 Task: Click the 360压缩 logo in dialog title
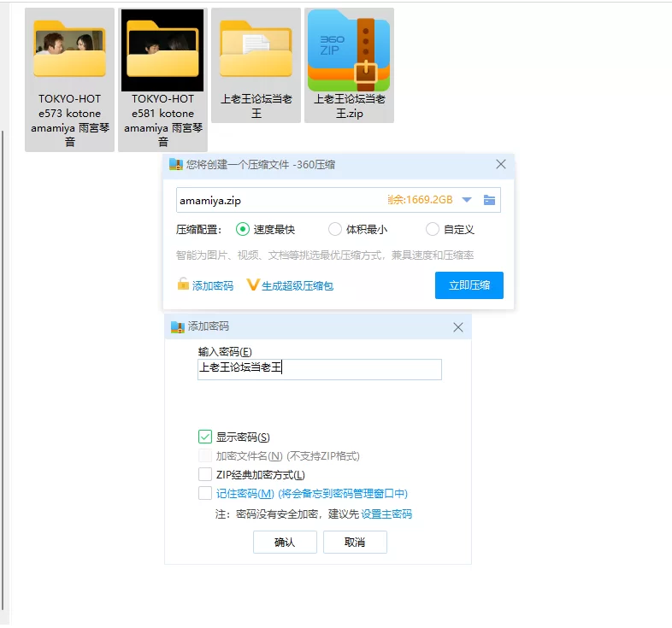[x=176, y=165]
